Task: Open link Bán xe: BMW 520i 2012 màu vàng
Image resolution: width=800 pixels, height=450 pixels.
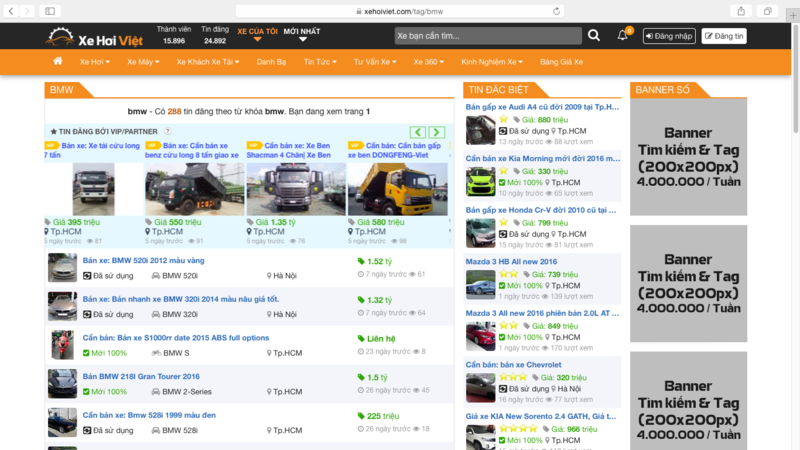Action: tap(143, 260)
